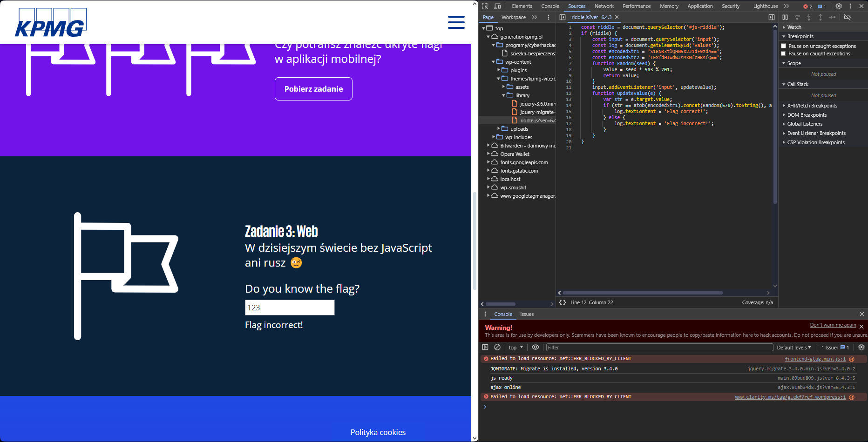Pretty print the source with braces icon

pyautogui.click(x=563, y=302)
